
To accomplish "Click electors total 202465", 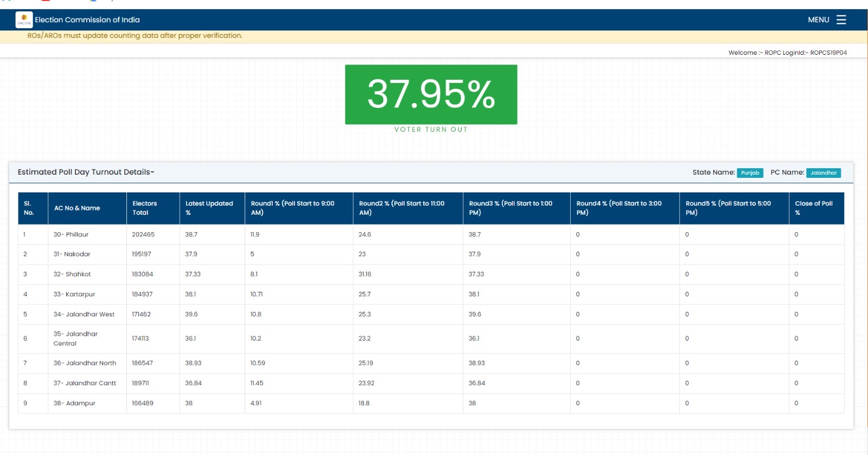I will click(143, 234).
